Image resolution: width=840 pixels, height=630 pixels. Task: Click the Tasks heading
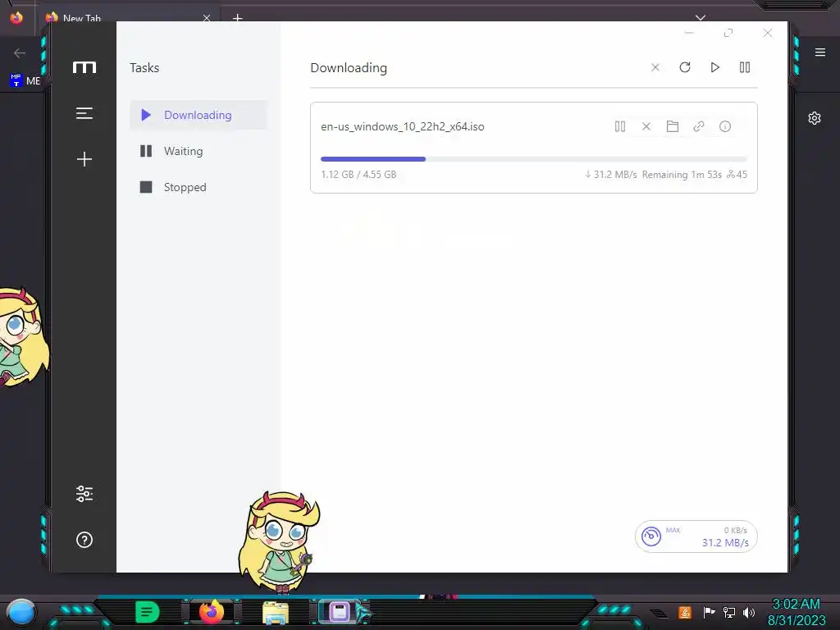point(144,68)
